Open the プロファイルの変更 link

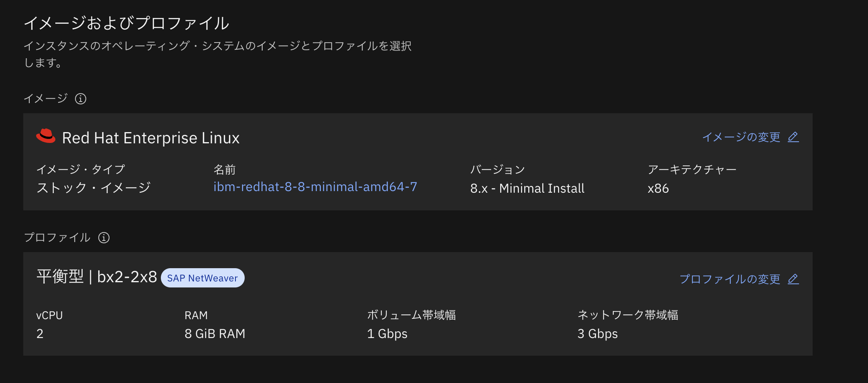click(x=730, y=279)
